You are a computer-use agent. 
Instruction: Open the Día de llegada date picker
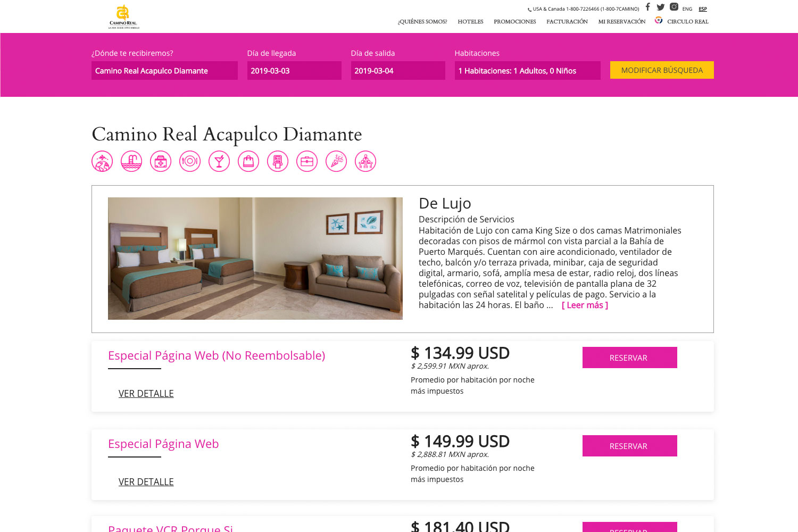click(x=294, y=71)
